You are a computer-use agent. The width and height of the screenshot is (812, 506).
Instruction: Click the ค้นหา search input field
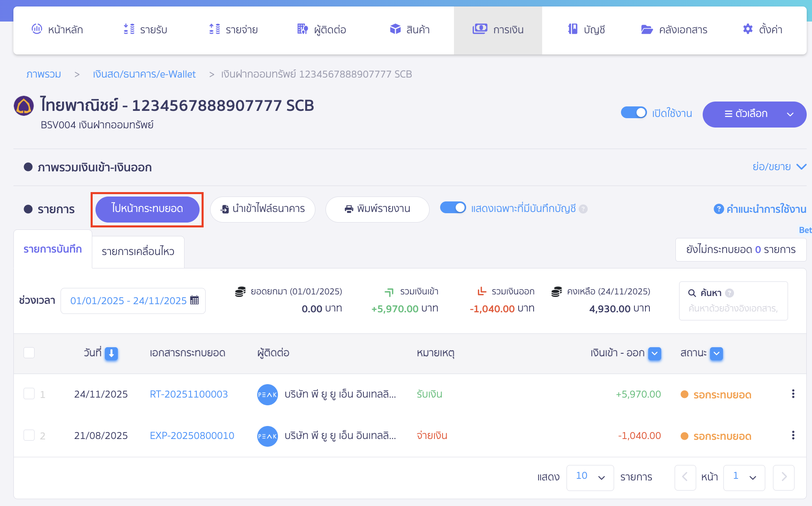point(733,309)
